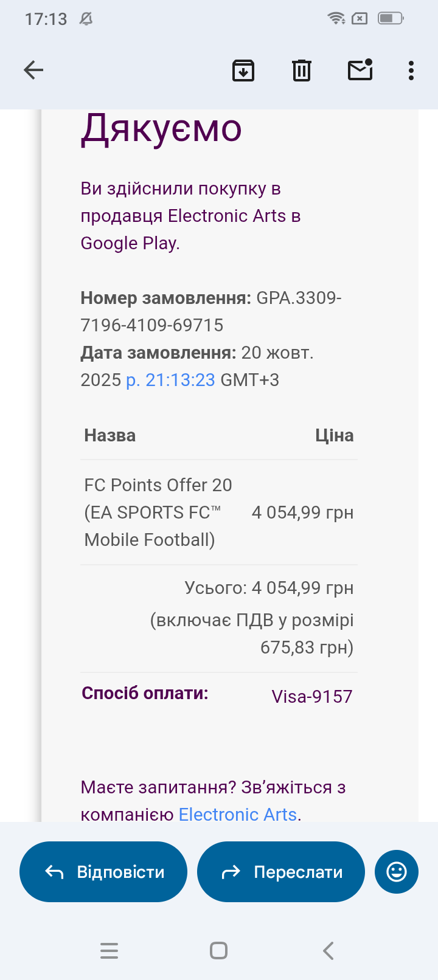Archive this email with the archive icon
This screenshot has width=438, height=980.
(243, 71)
